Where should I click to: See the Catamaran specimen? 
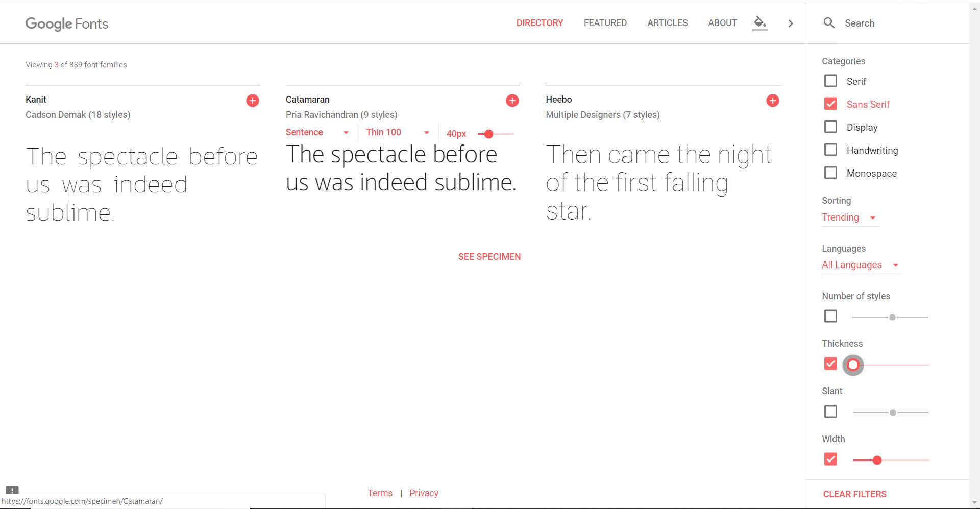(489, 256)
